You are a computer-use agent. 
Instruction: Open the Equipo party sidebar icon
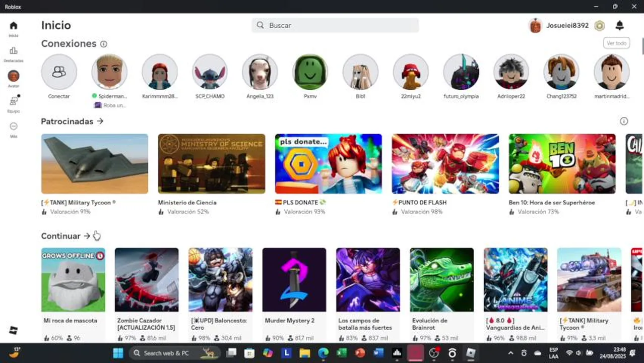pyautogui.click(x=14, y=101)
